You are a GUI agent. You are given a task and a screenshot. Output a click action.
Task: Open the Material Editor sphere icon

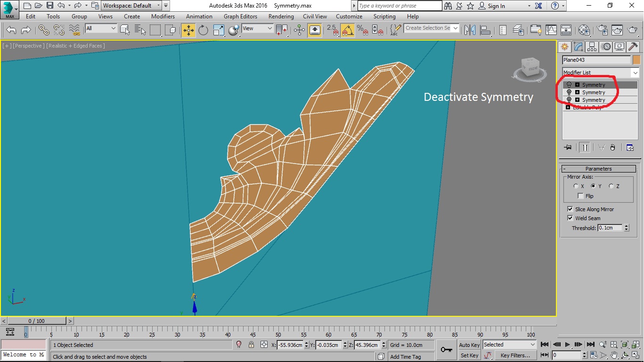click(x=584, y=31)
